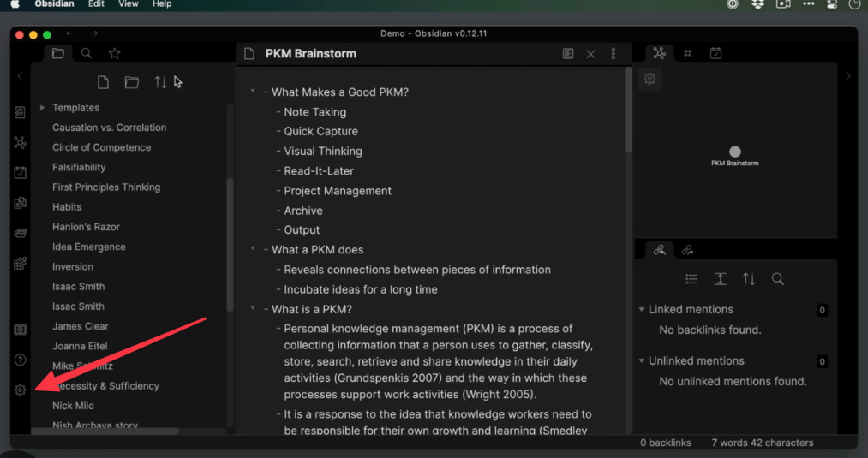868x458 pixels.
Task: Open the Inversion note
Action: (73, 267)
